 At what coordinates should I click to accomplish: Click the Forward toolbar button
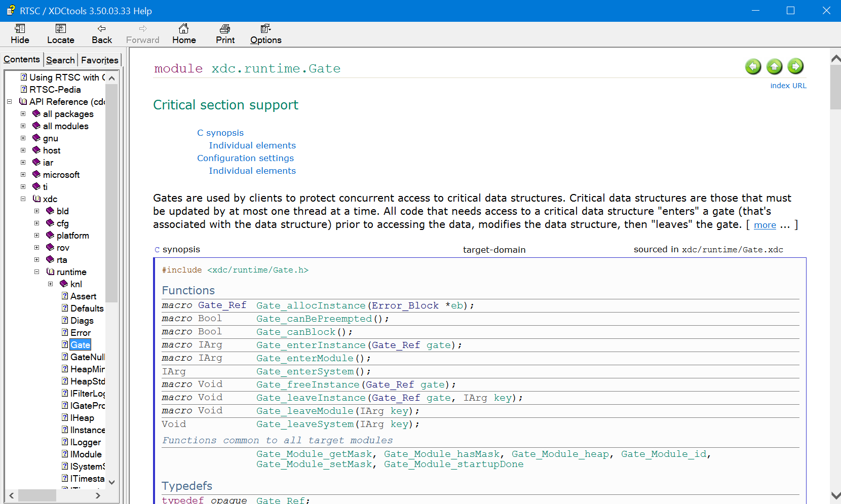[142, 34]
